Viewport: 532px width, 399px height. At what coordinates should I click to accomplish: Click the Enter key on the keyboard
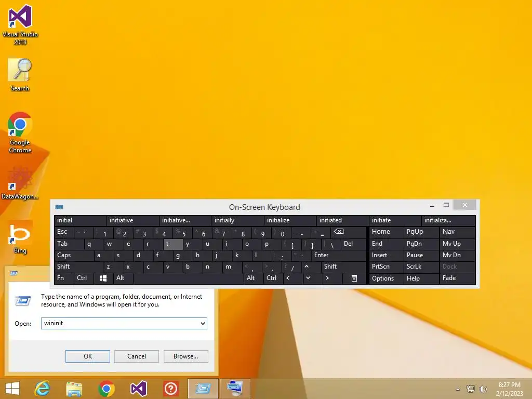(x=339, y=255)
